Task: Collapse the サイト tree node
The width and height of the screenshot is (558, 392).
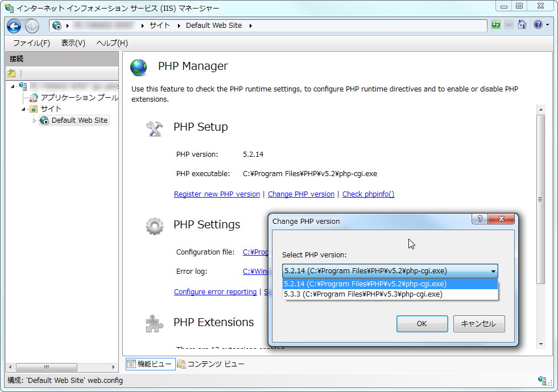Action: [x=25, y=109]
